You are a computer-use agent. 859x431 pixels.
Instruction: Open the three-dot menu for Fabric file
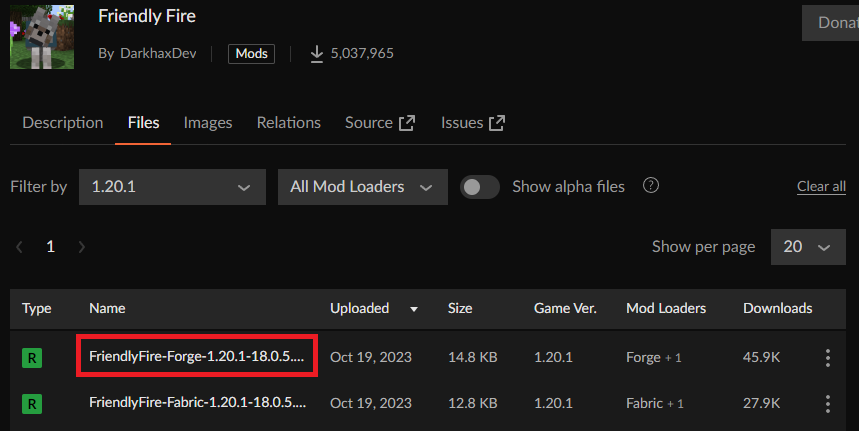tap(827, 404)
